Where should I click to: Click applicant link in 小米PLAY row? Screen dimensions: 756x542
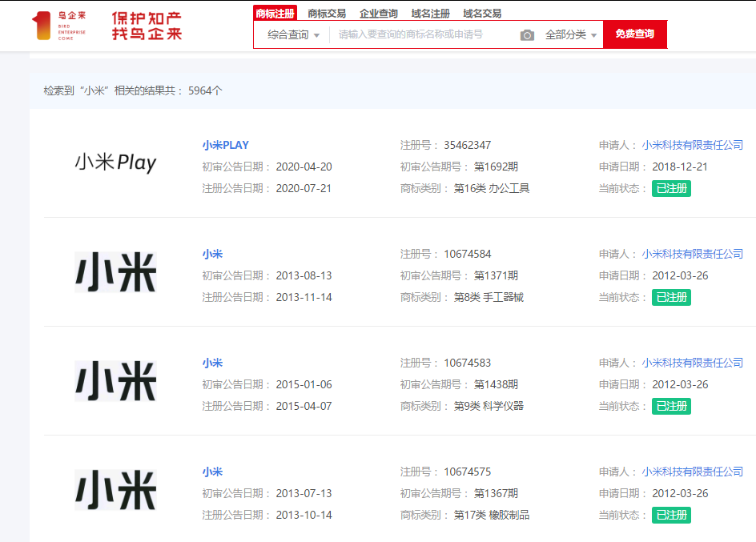pos(693,145)
